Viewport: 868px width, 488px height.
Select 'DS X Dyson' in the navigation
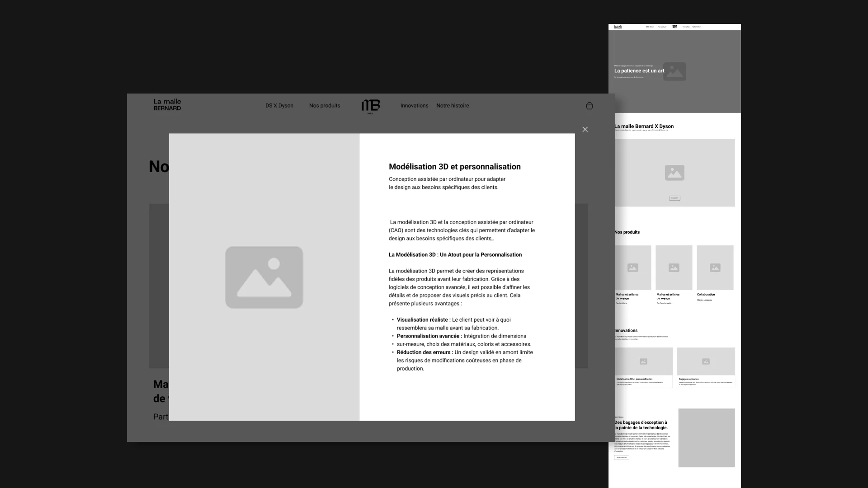tap(279, 105)
